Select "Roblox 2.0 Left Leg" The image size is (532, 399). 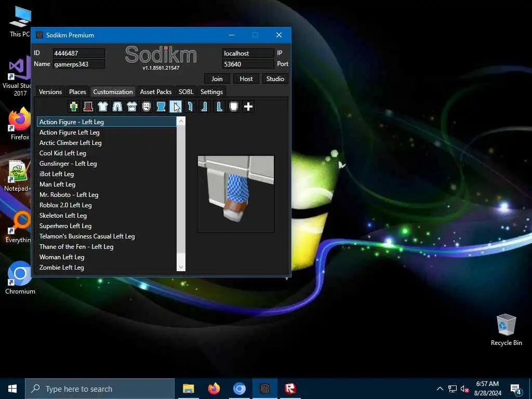(x=107, y=205)
